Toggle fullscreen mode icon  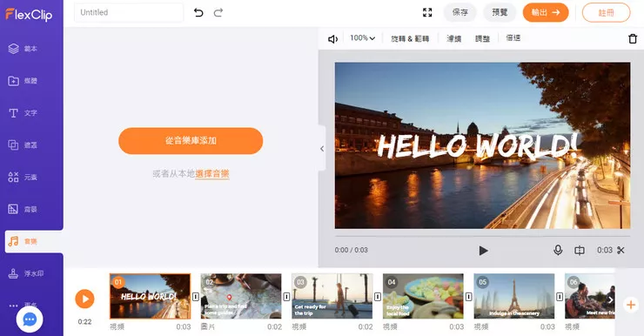pos(427,13)
